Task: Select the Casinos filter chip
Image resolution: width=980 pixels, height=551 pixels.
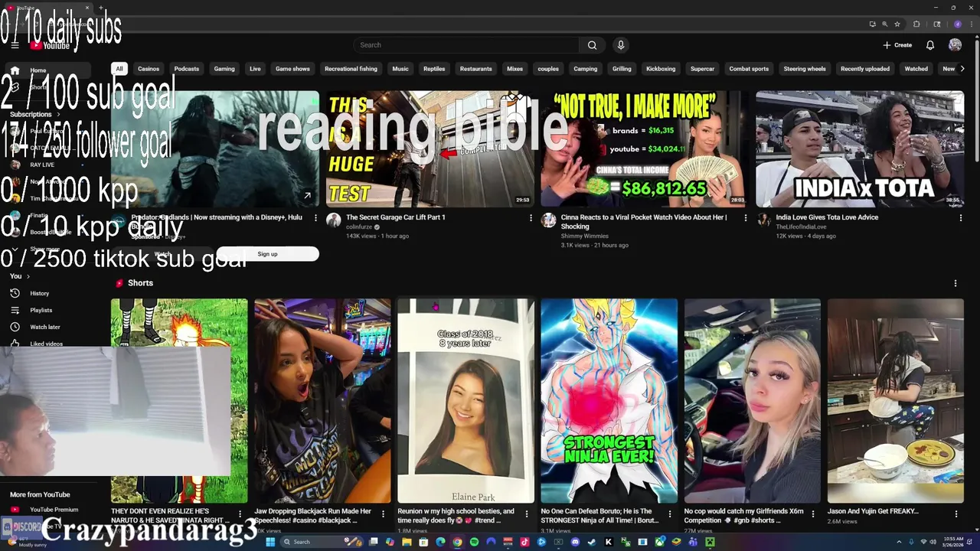Action: click(x=149, y=69)
